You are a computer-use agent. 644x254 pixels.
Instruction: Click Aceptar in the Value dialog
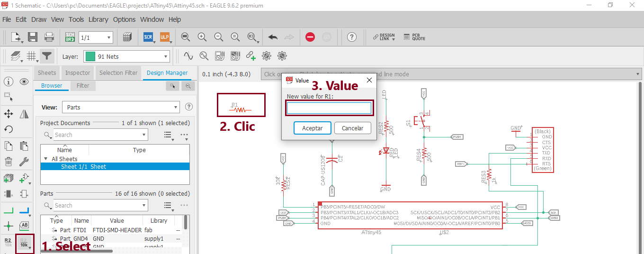(x=313, y=128)
